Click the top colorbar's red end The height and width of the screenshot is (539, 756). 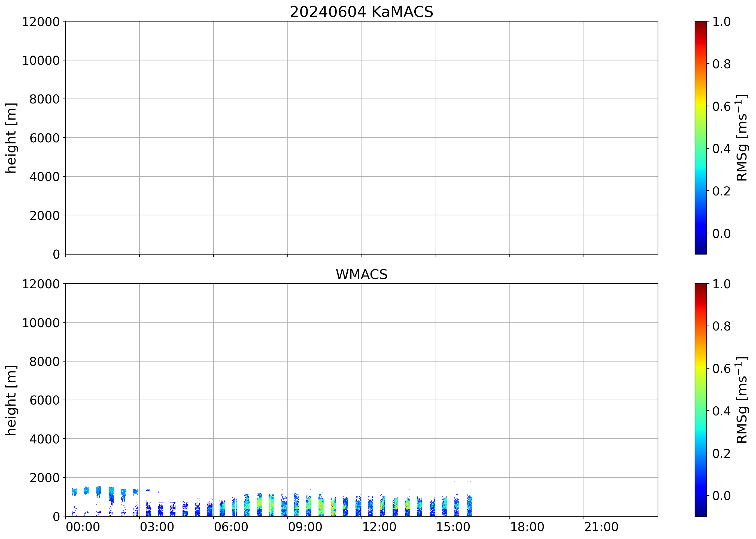point(700,30)
